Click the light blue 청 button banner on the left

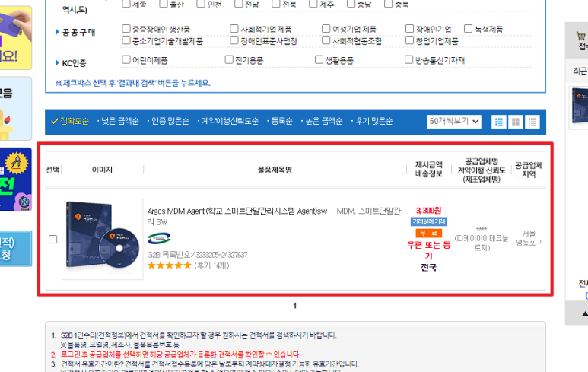[x=15, y=248]
